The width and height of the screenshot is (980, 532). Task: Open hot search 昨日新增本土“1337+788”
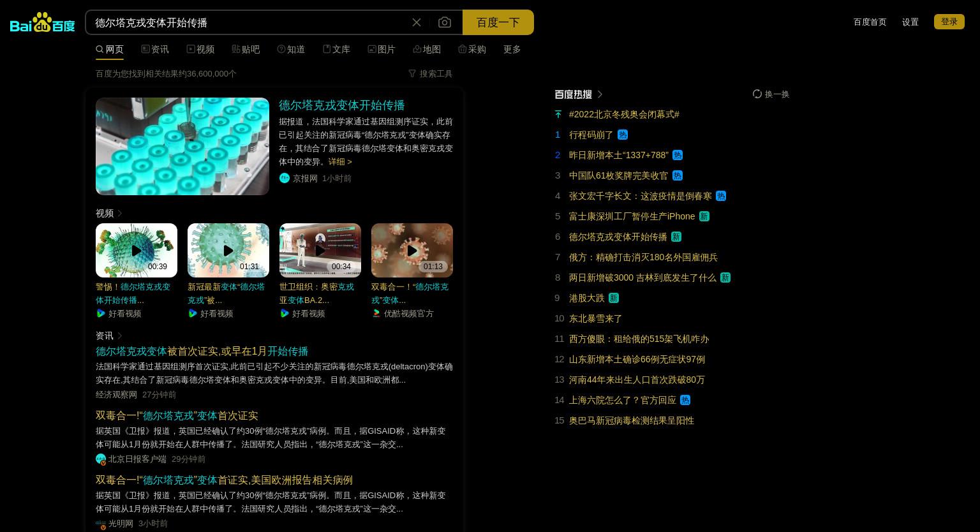(x=619, y=155)
